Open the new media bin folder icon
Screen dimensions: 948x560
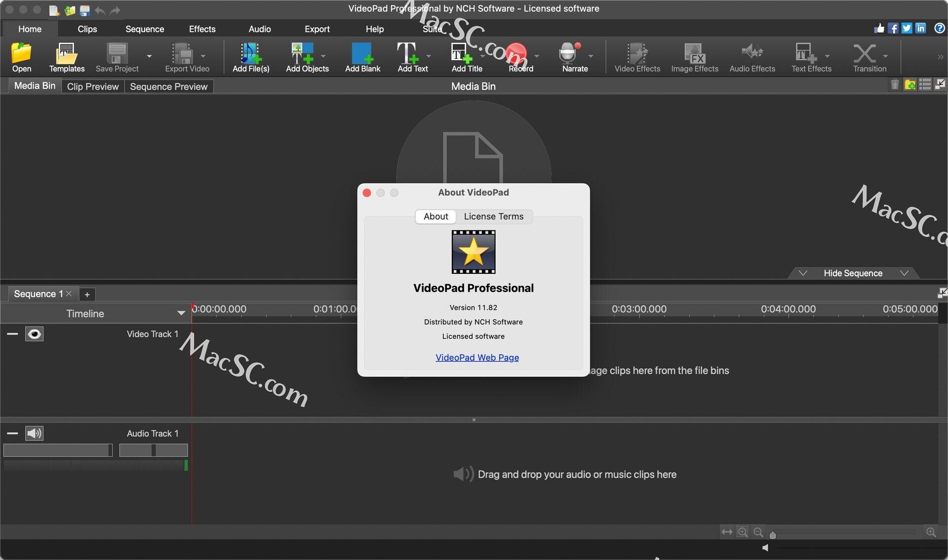910,84
